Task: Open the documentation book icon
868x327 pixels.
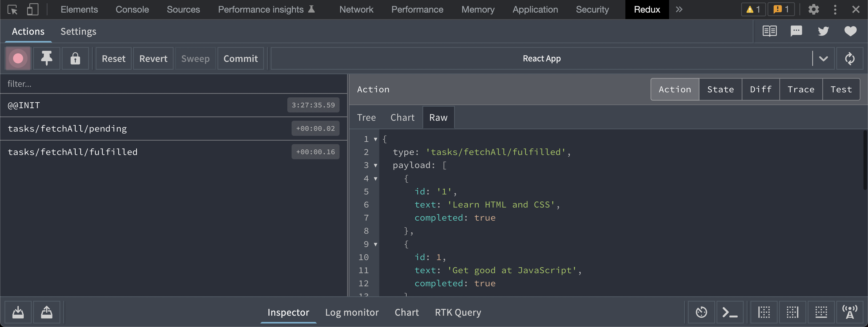Action: click(770, 31)
